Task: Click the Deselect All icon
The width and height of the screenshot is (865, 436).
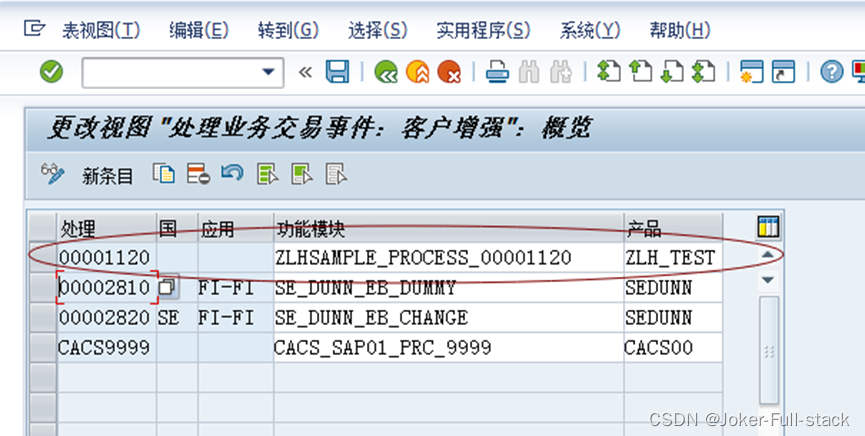Action: point(336,173)
